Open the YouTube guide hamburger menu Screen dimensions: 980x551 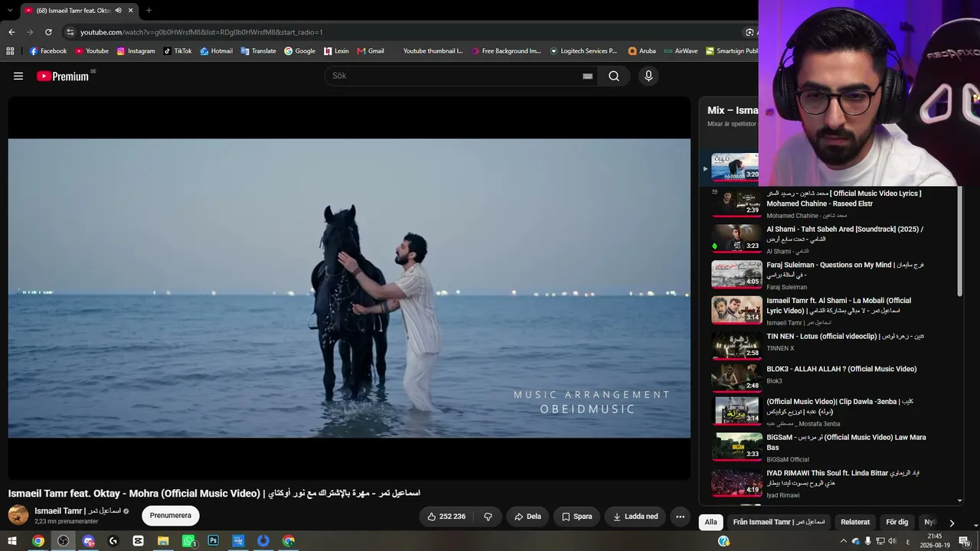tap(18, 76)
